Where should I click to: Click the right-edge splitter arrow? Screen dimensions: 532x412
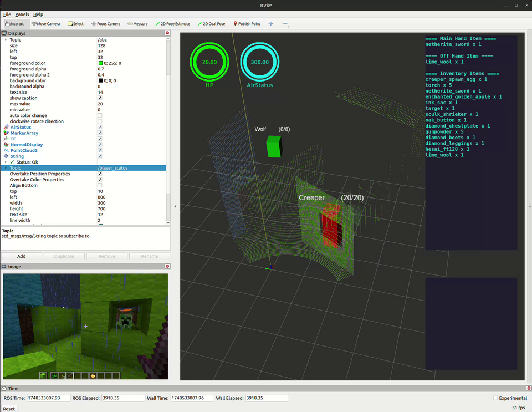click(530, 206)
